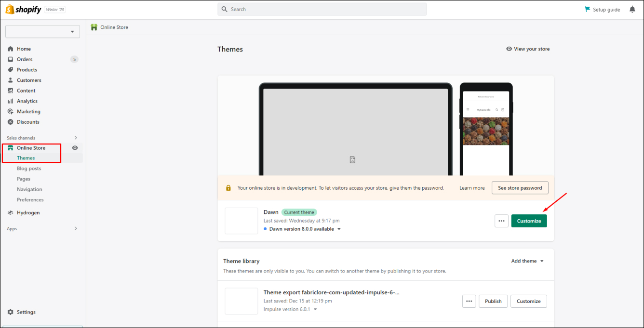
Task: Open Settings in sidebar
Action: pyautogui.click(x=26, y=312)
